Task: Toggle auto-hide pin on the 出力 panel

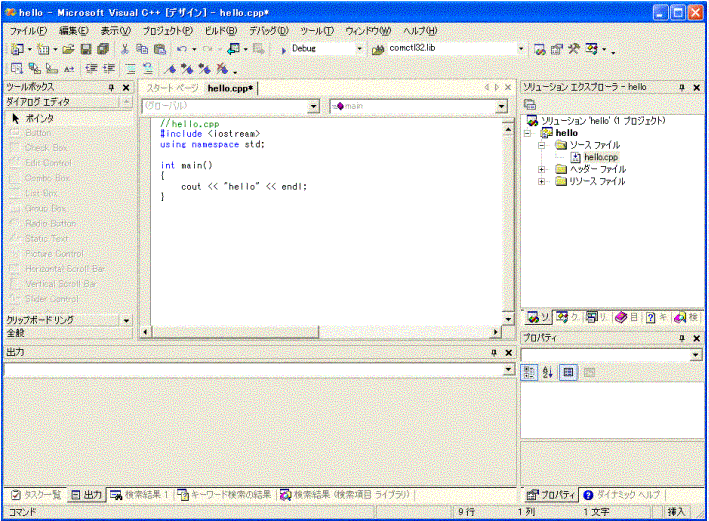Action: pyautogui.click(x=494, y=353)
